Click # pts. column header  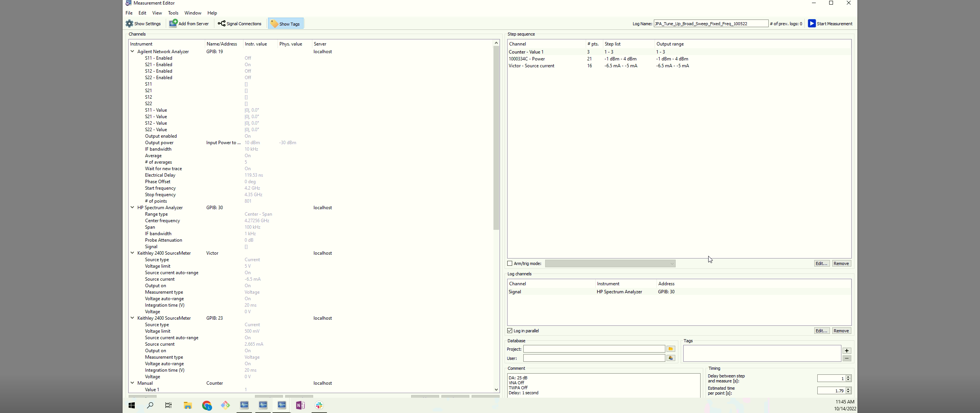594,44
